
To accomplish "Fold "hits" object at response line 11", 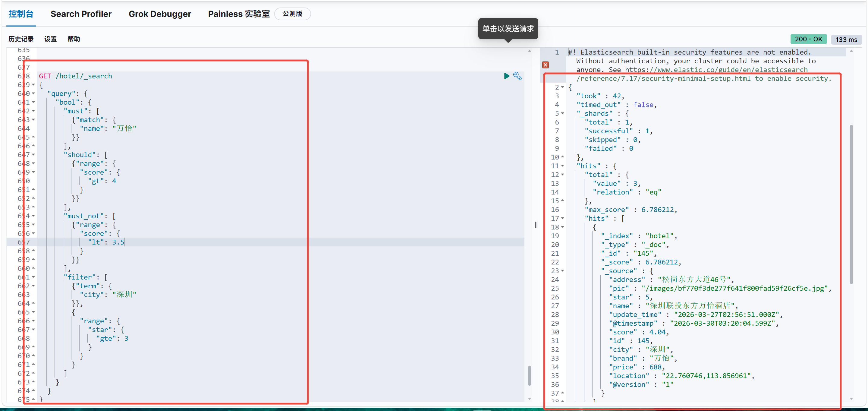I will click(562, 166).
